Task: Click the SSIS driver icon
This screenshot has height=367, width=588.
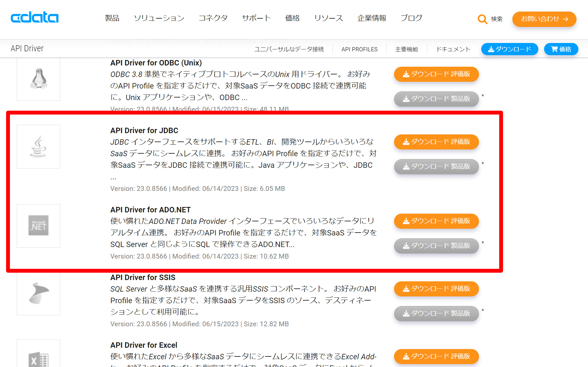Action: (38, 294)
